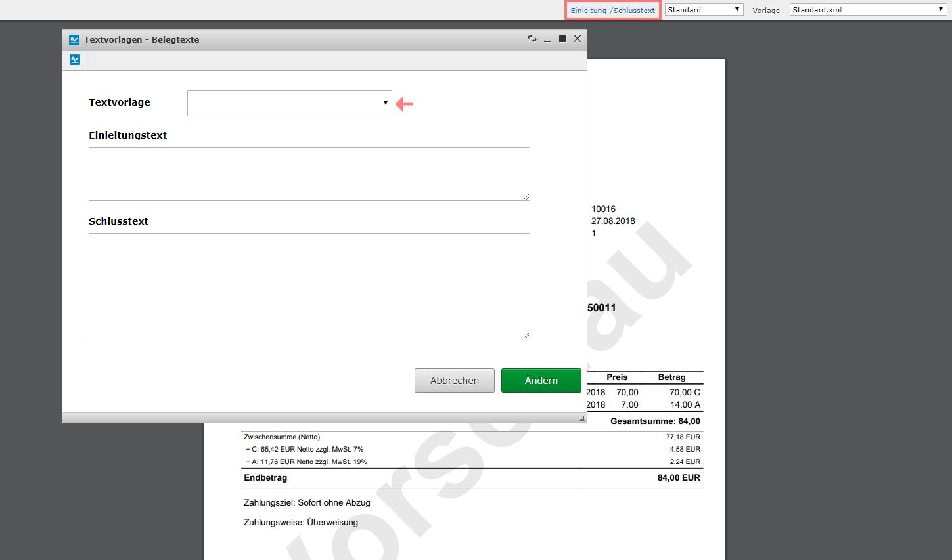Open the Textvorlage dropdown

[289, 103]
